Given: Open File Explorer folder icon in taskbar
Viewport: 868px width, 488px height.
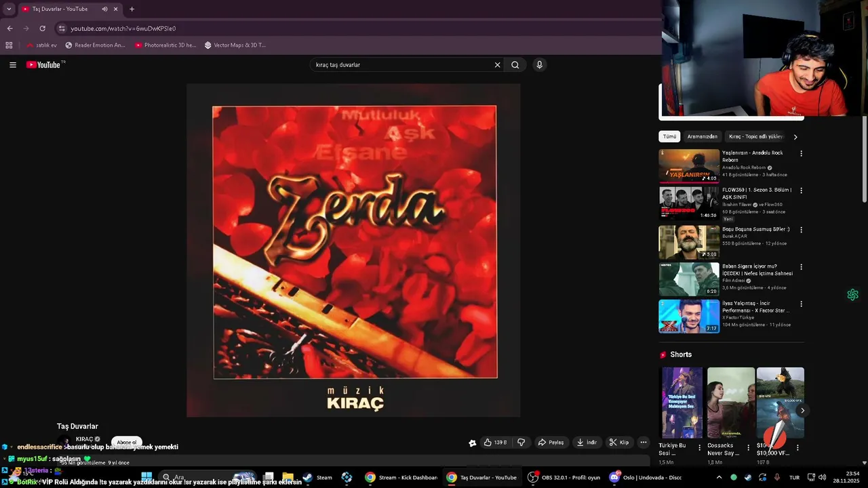Looking at the screenshot, I should [288, 477].
